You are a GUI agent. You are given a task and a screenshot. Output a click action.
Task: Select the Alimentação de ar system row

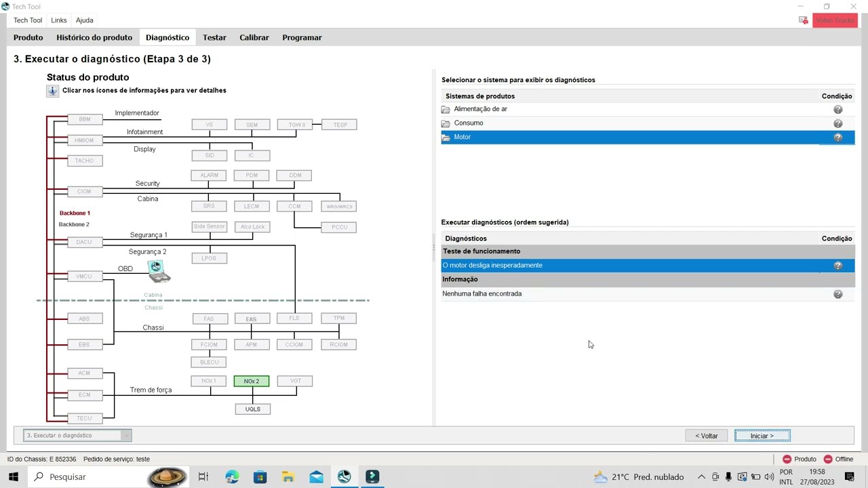[x=648, y=109]
